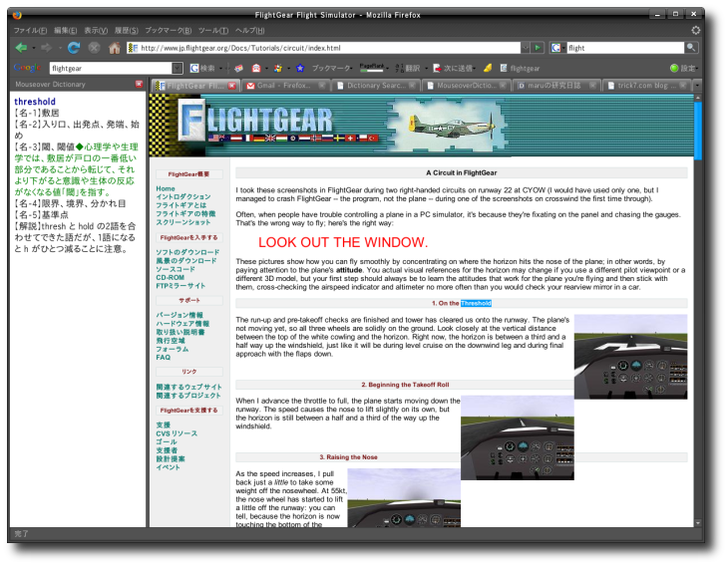Close the FlightGear tab
The width and height of the screenshot is (728, 566).
(x=231, y=86)
